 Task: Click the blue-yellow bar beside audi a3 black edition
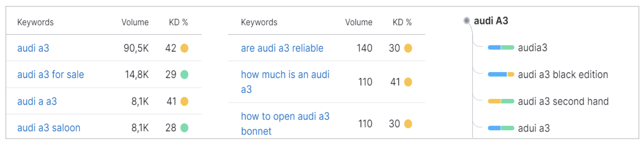point(501,74)
